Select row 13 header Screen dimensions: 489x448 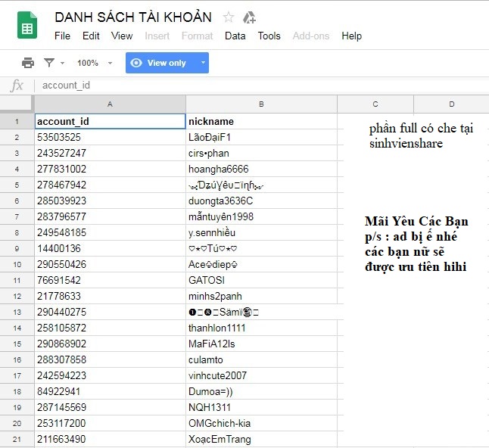17,312
